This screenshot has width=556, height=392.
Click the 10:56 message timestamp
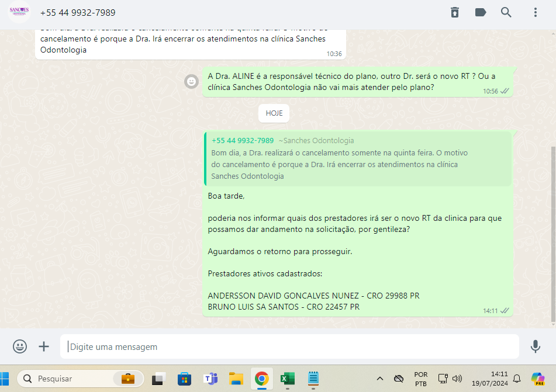pyautogui.click(x=491, y=91)
